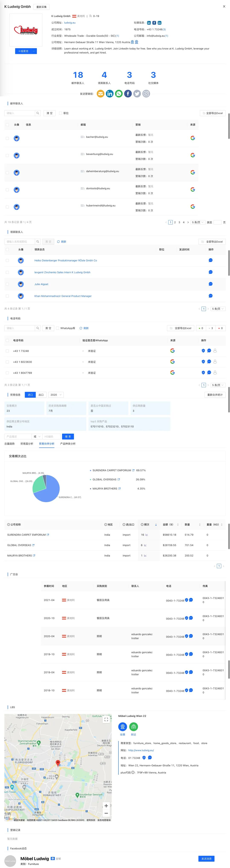This screenshot has width=230, height=868.
Task: Click Google source icon for bacher@ludwig.eu
Action: pos(193,138)
